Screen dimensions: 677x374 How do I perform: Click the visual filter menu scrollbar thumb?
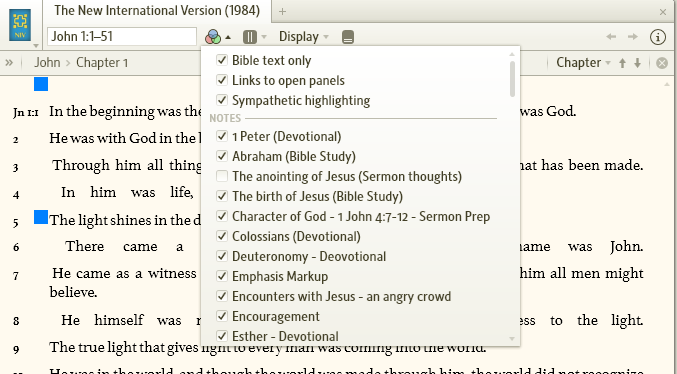click(512, 79)
